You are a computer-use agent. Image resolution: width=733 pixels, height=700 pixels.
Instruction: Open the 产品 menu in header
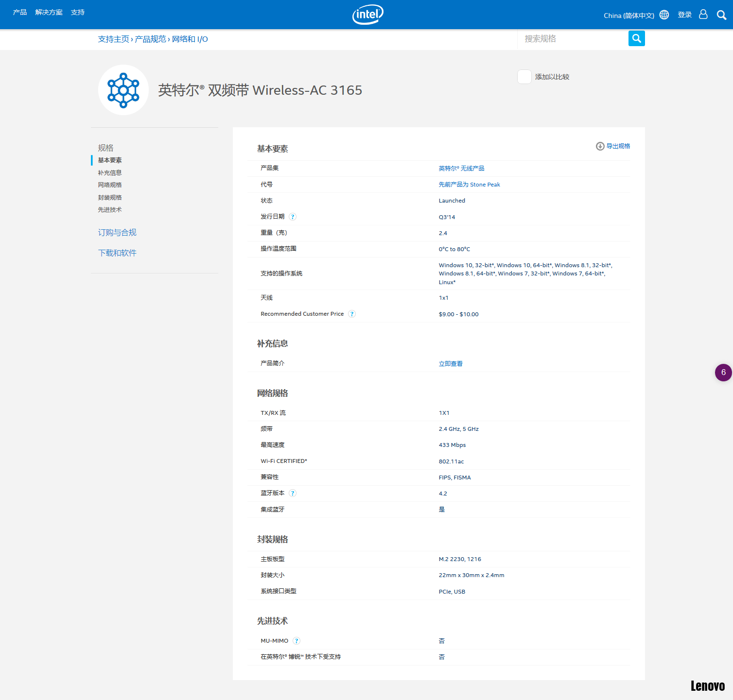click(20, 12)
